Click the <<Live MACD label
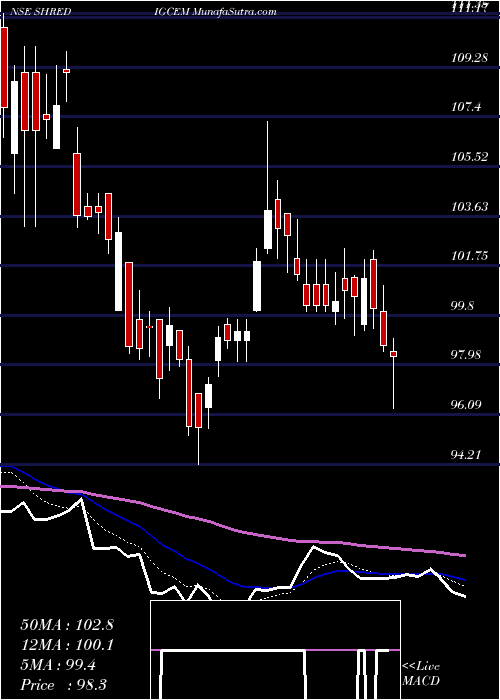500x700 pixels. (421, 673)
